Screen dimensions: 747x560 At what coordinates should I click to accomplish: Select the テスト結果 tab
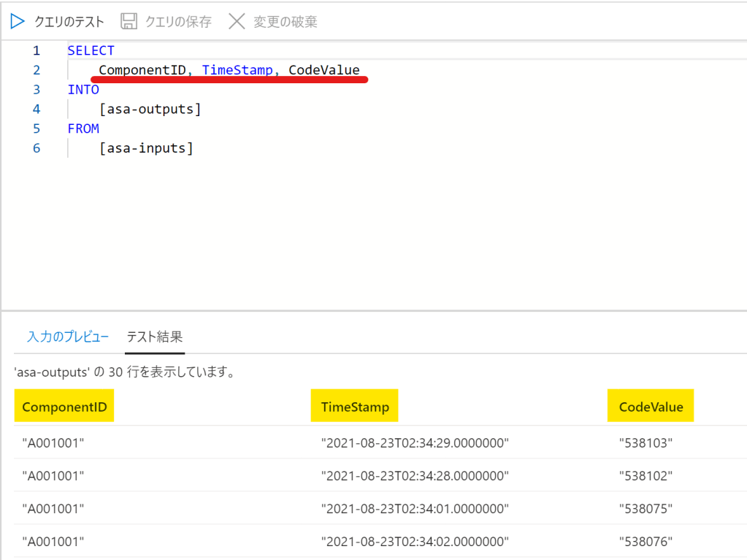154,337
